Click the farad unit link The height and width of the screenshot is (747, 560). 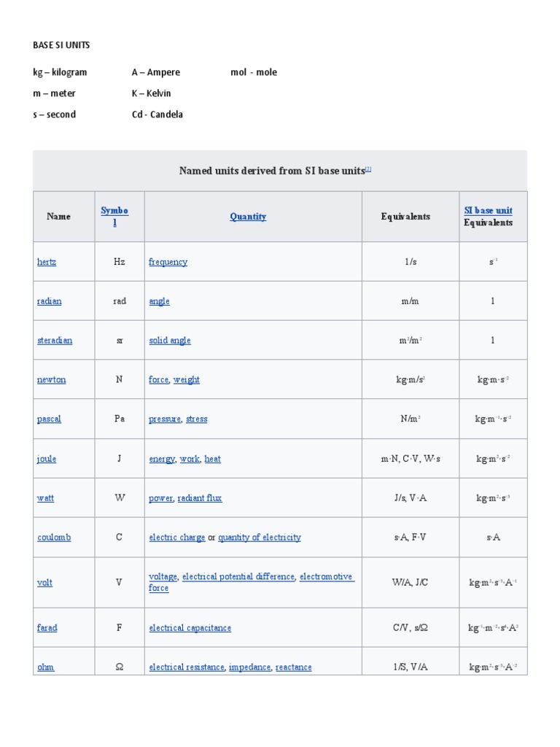(x=47, y=628)
